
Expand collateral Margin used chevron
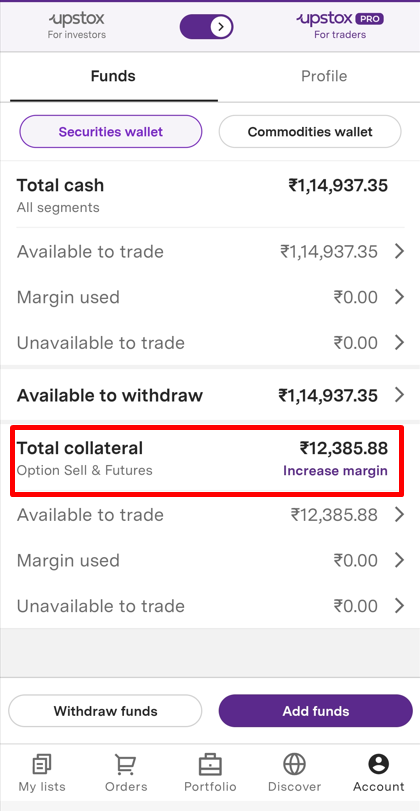point(399,560)
